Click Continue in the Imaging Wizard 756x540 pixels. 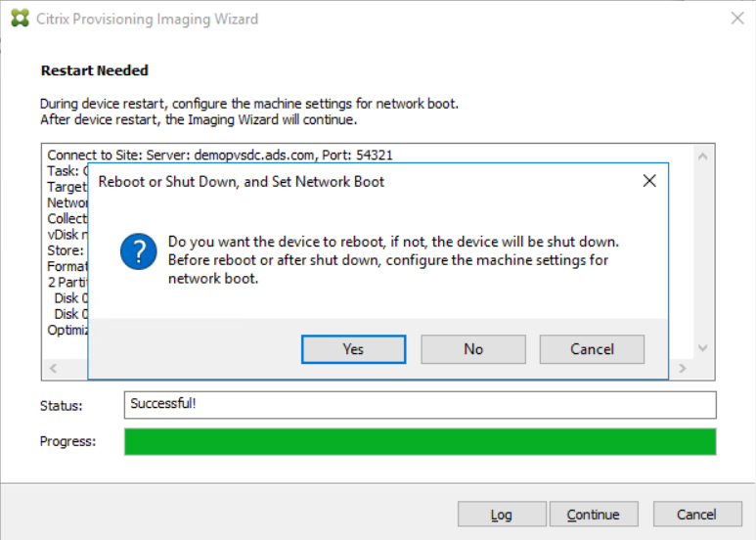(x=594, y=515)
